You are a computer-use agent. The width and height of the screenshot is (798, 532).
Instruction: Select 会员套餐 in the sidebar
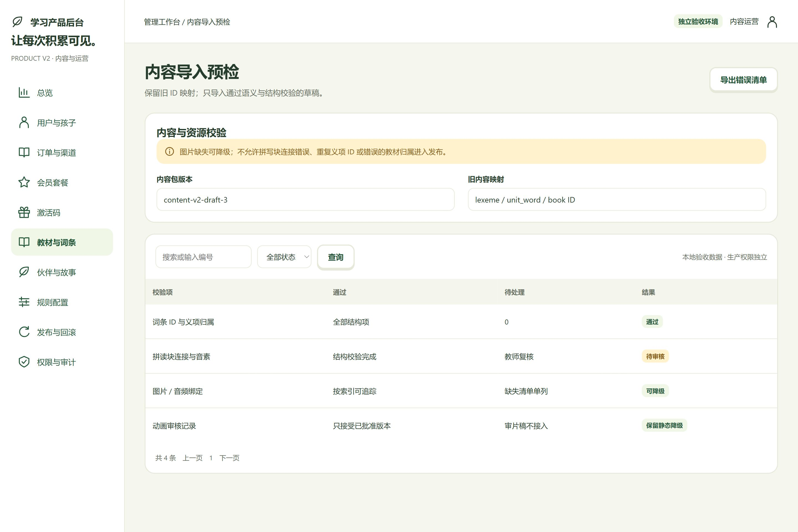tap(62, 182)
